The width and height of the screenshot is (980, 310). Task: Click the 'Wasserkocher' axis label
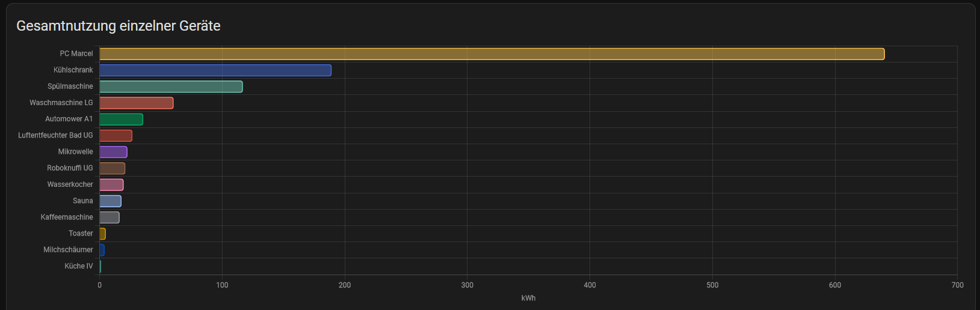[70, 184]
